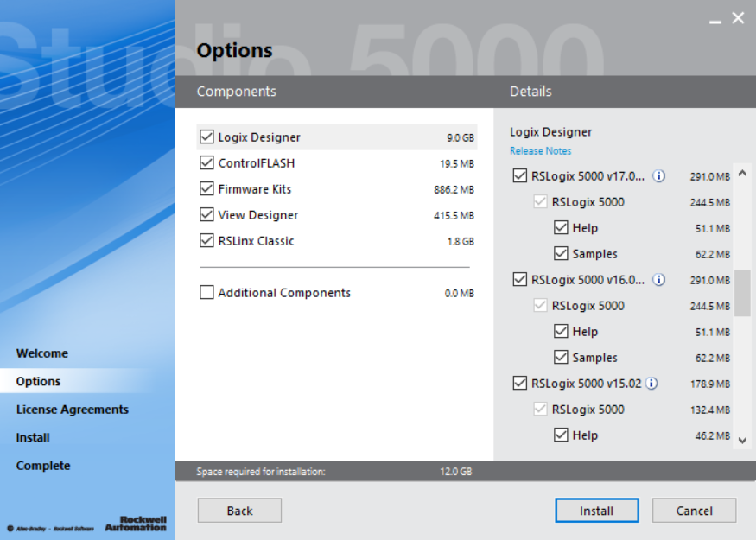Click the 12.0 GB space required value
756x540 pixels.
tap(456, 472)
